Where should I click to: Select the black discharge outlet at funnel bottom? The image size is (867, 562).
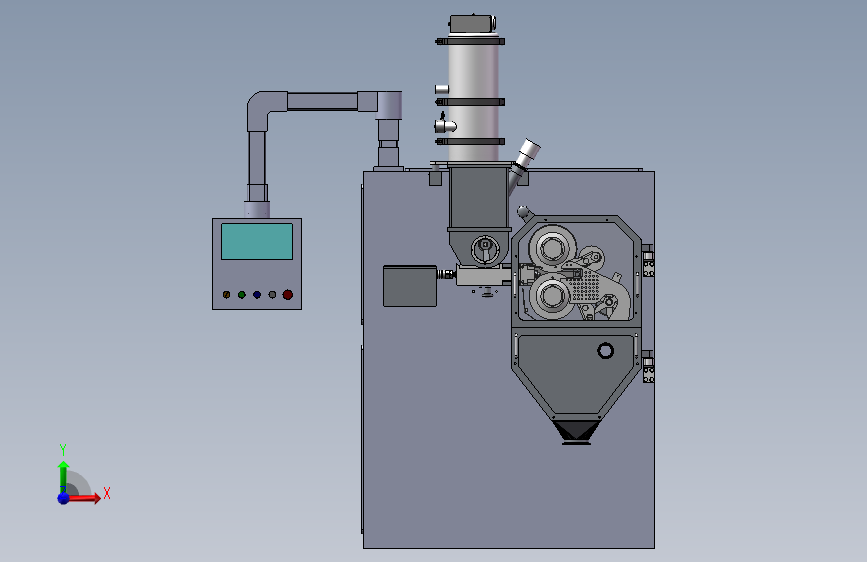[x=576, y=432]
